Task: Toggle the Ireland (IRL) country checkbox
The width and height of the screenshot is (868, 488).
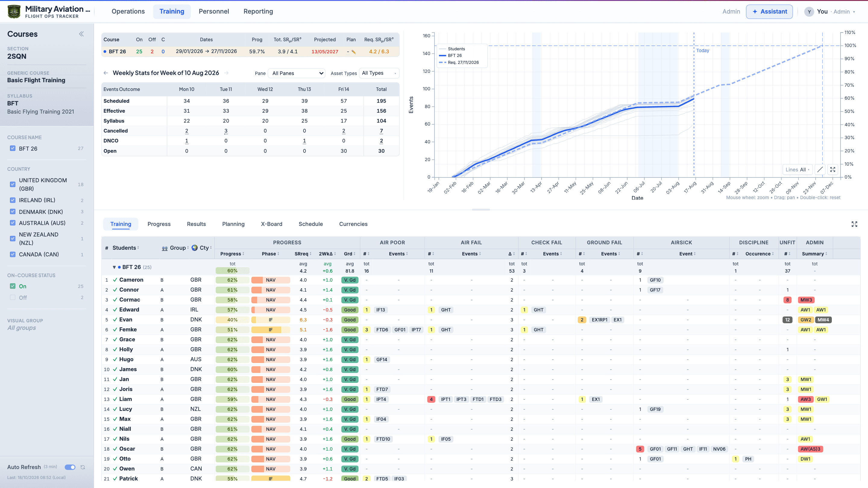Action: coord(12,200)
